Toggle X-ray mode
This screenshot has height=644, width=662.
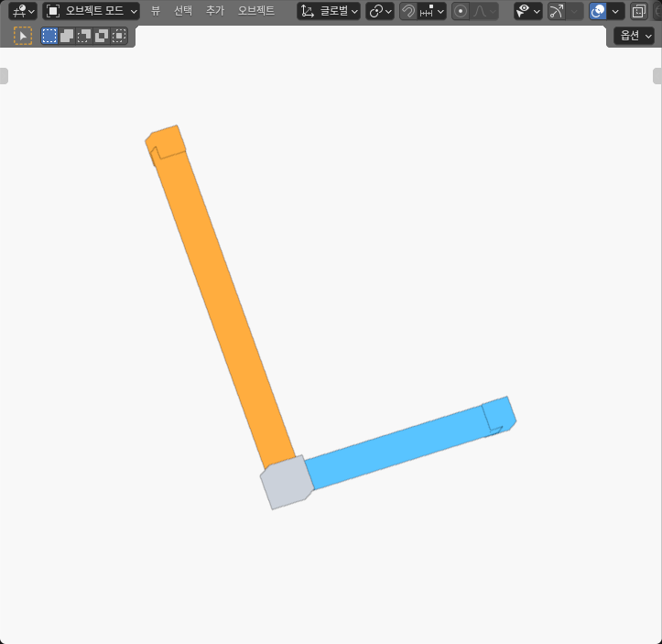(x=639, y=11)
